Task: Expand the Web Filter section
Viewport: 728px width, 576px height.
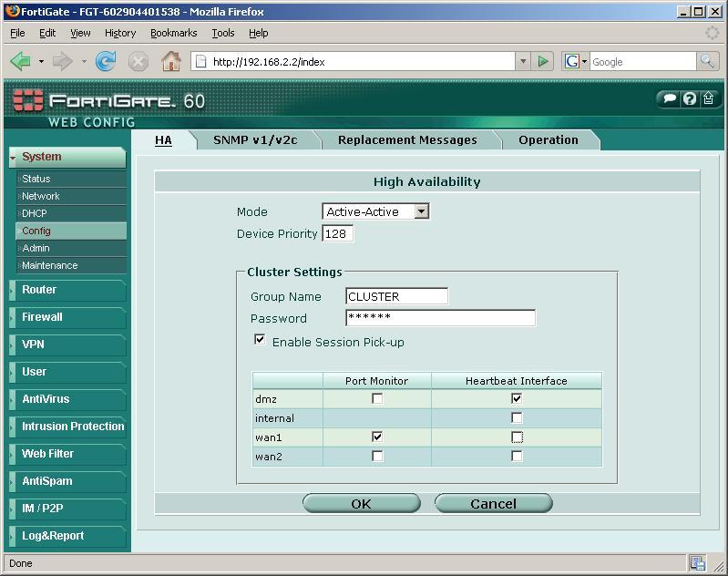Action: pyautogui.click(x=67, y=454)
